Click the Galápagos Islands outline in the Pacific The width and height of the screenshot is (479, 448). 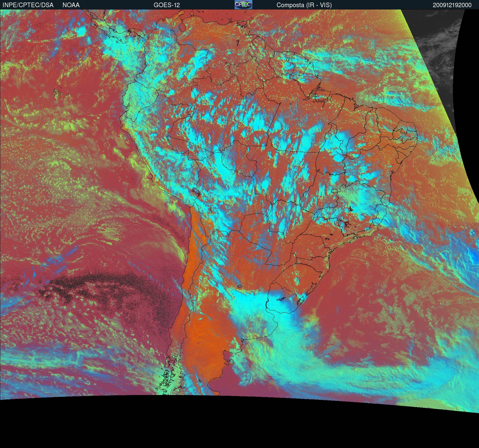pos(59,92)
